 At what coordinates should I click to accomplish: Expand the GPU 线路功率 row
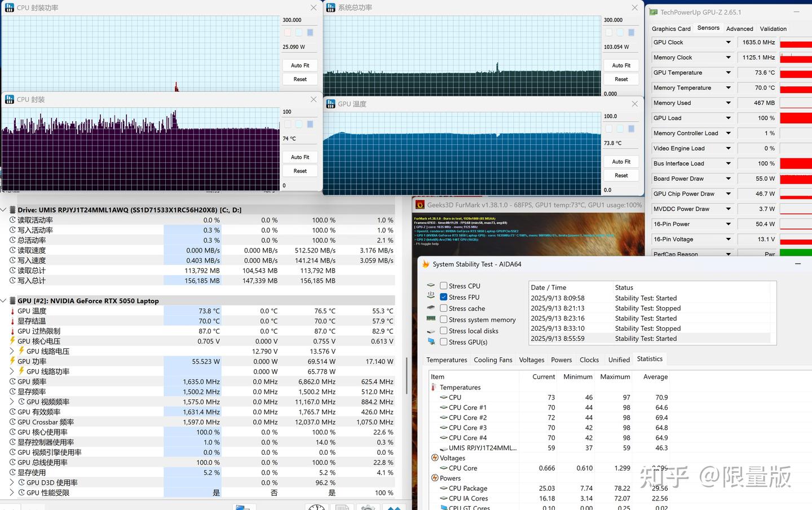click(x=12, y=371)
